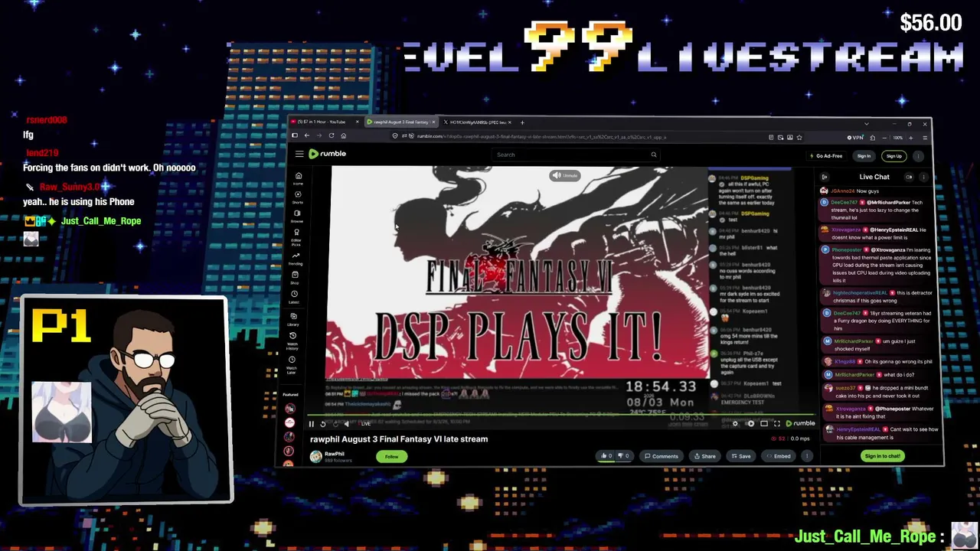Open video player settings gear
This screenshot has width=980, height=551.
735,423
